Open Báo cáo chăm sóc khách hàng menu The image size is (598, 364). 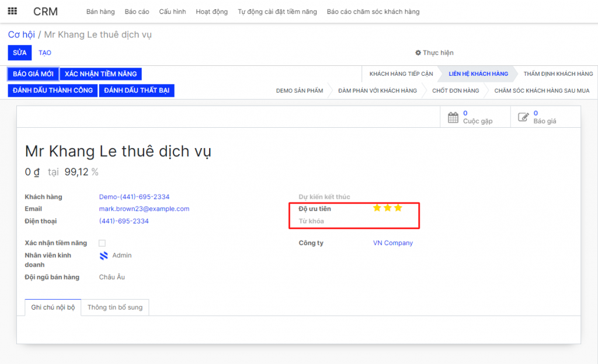(373, 12)
